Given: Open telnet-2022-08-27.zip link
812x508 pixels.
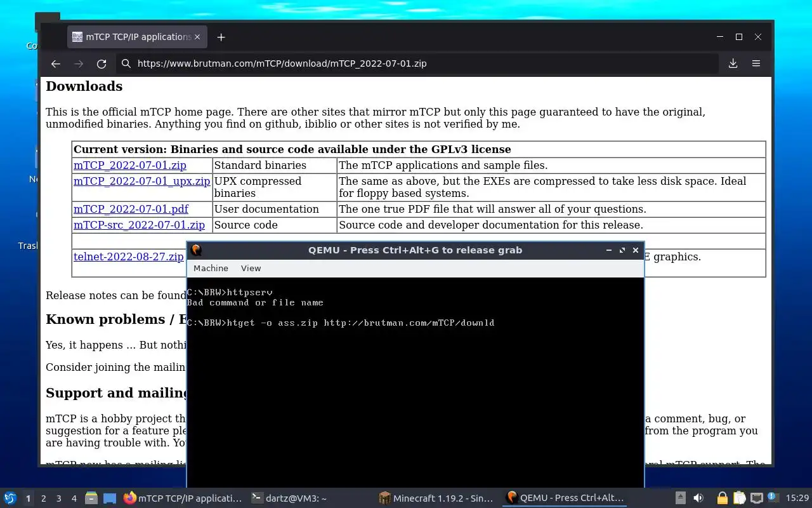Looking at the screenshot, I should 129,257.
